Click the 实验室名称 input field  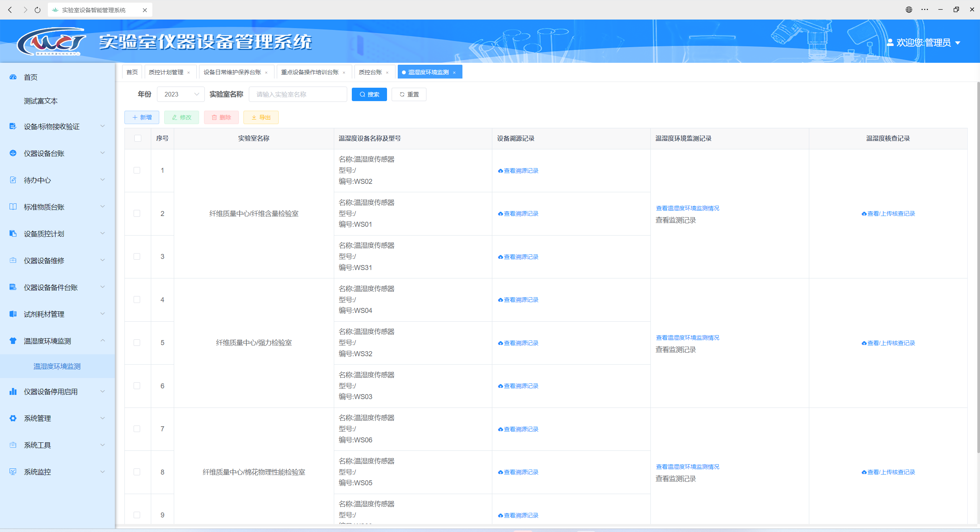coord(298,94)
